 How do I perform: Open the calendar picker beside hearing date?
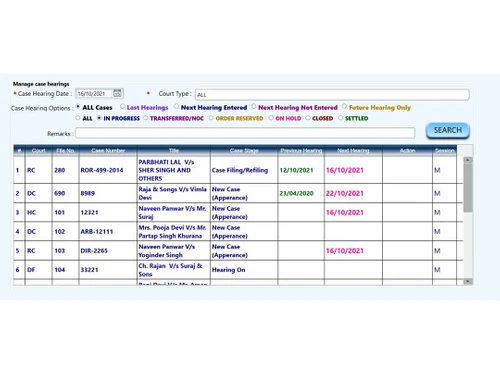coord(117,93)
